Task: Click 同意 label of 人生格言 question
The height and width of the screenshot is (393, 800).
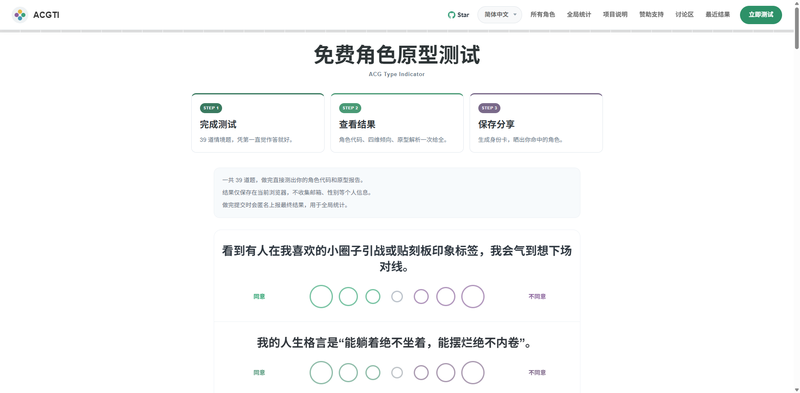Action: point(259,373)
